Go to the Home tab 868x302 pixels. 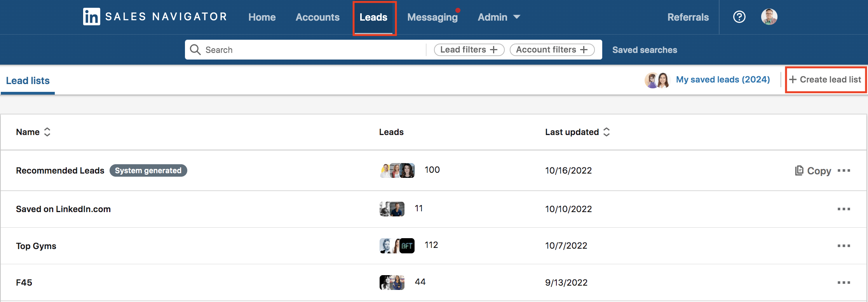(262, 17)
